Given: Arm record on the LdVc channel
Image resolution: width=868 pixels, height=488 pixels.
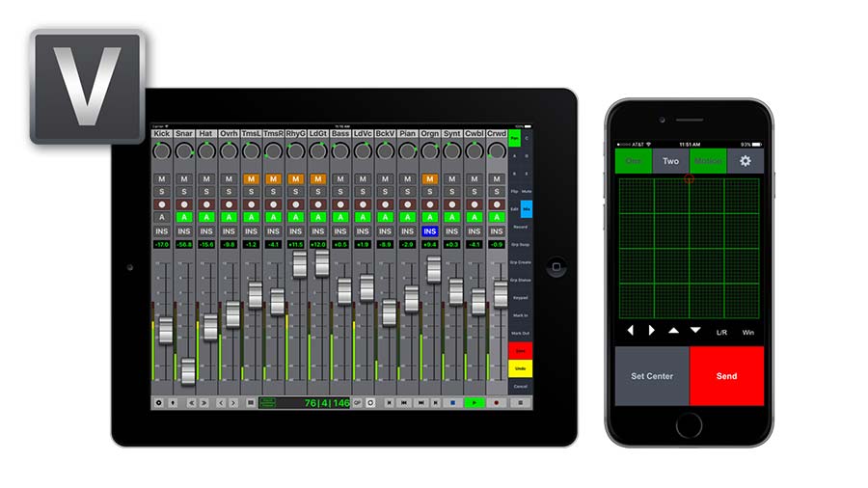Looking at the screenshot, I should 363,204.
